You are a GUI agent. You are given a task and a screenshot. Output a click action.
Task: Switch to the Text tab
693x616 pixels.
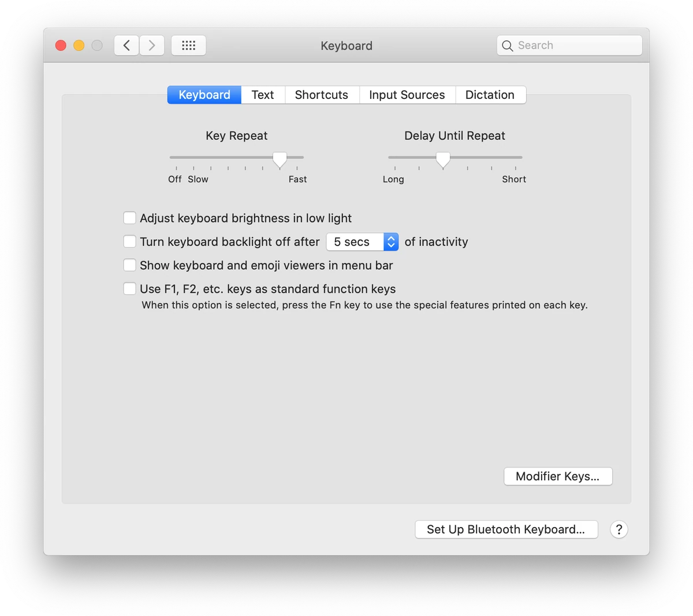[x=263, y=95]
